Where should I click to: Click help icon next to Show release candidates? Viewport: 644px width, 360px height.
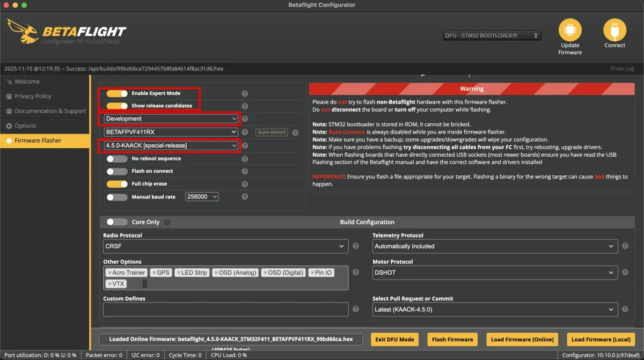click(x=245, y=106)
